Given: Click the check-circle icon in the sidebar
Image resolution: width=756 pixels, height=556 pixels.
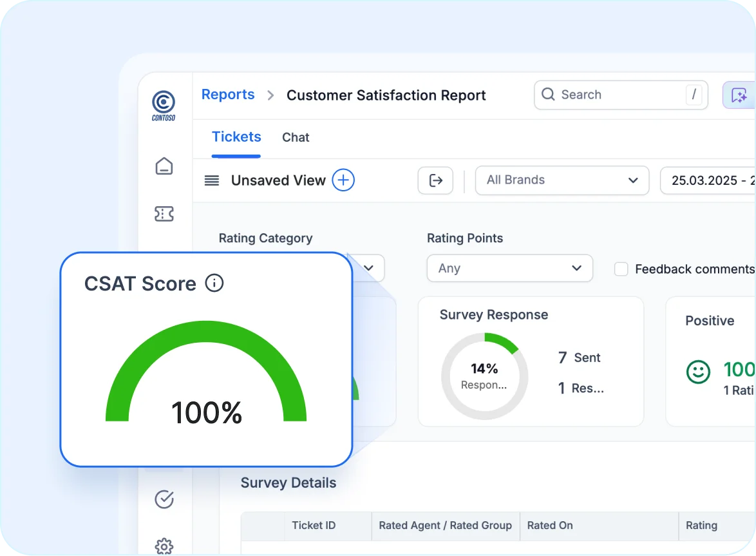Looking at the screenshot, I should (x=164, y=499).
